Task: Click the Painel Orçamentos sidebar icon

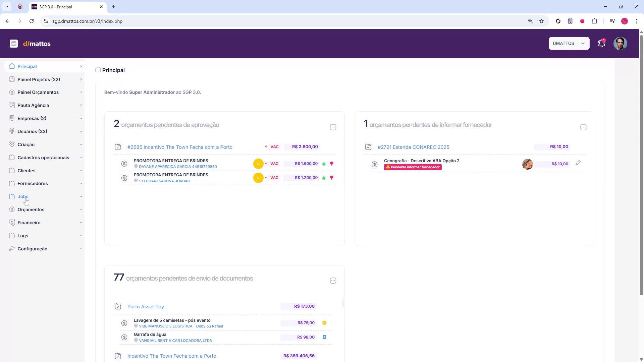Action: (12, 92)
